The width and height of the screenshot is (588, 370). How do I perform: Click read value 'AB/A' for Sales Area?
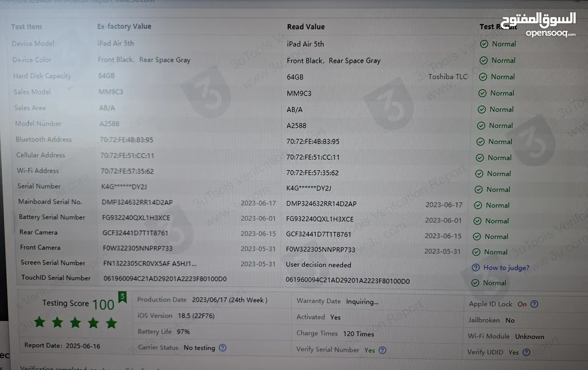click(x=294, y=109)
